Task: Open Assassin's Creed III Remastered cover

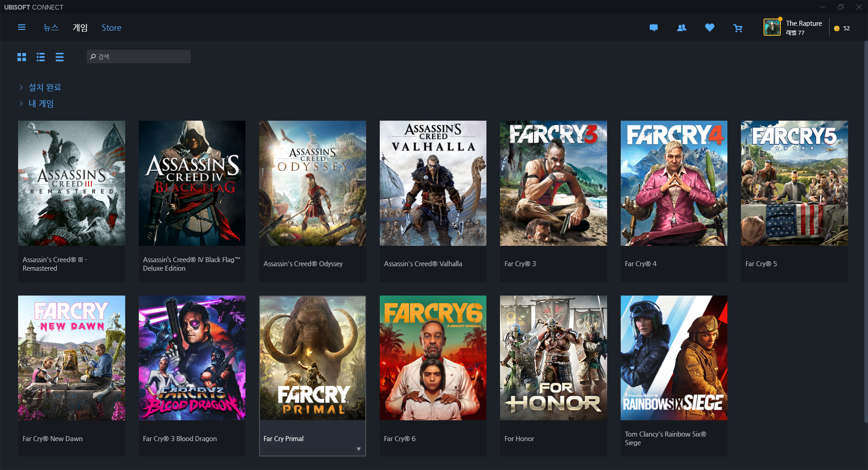Action: click(71, 183)
